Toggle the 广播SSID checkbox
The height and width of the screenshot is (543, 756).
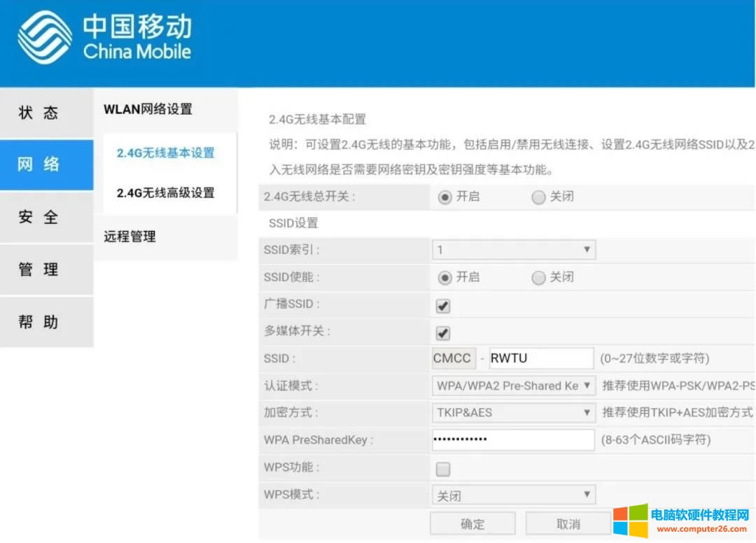click(442, 306)
